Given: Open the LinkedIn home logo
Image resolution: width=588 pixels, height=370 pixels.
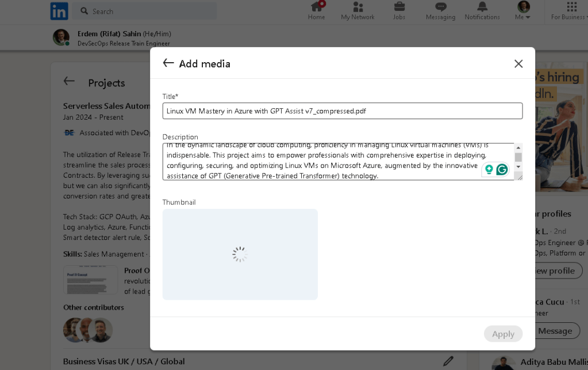Looking at the screenshot, I should pyautogui.click(x=59, y=11).
